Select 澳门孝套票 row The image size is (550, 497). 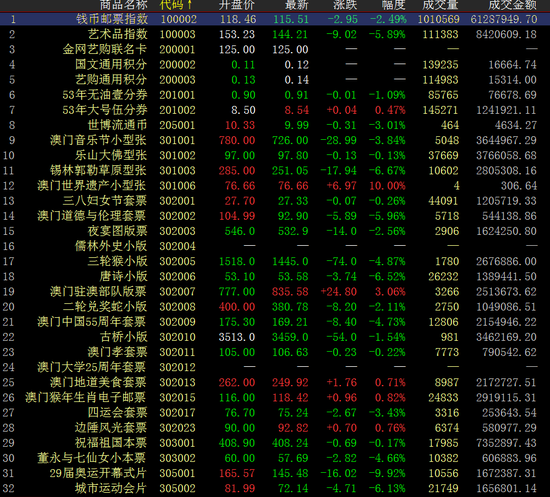tap(275, 352)
